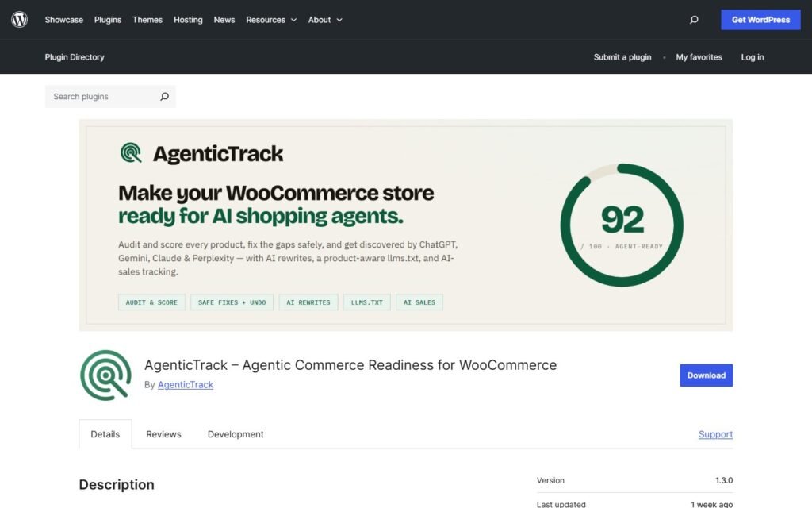The image size is (812, 508).
Task: Submit search with plugin search magnifier icon
Action: 164,96
